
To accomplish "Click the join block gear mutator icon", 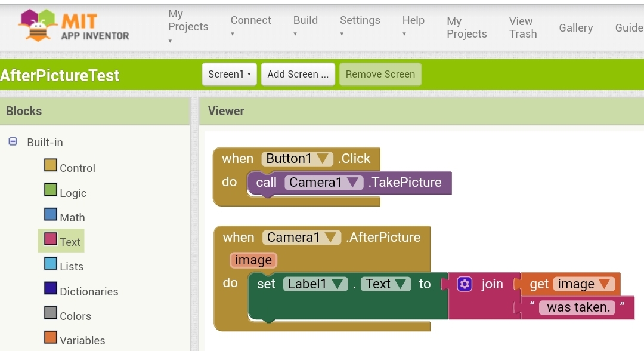I will [x=465, y=284].
